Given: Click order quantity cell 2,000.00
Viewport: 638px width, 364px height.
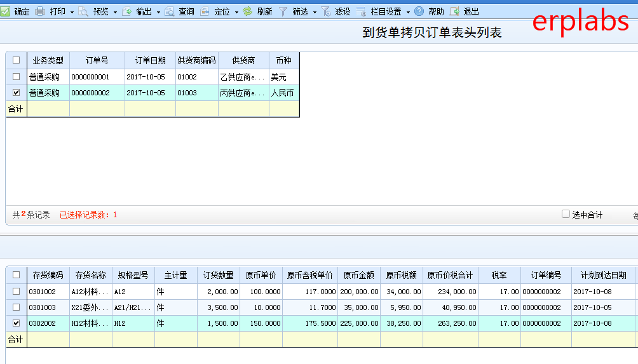Looking at the screenshot, I should [219, 292].
